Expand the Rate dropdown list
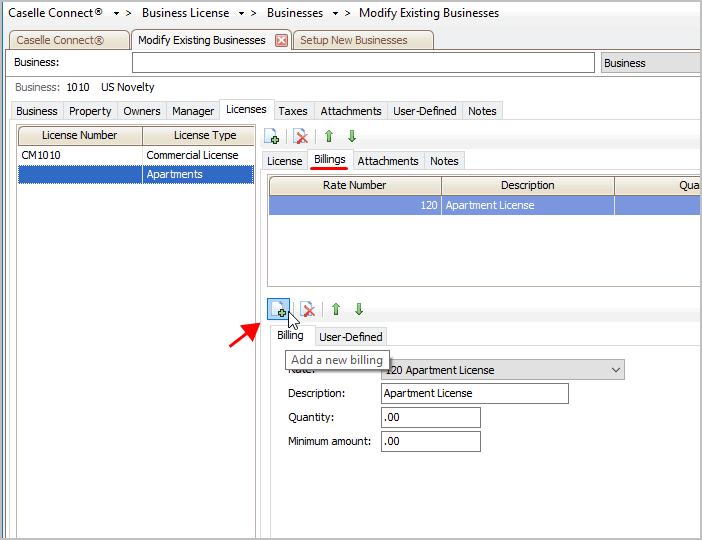Screen dimensions: 702x540 pyautogui.click(x=615, y=370)
